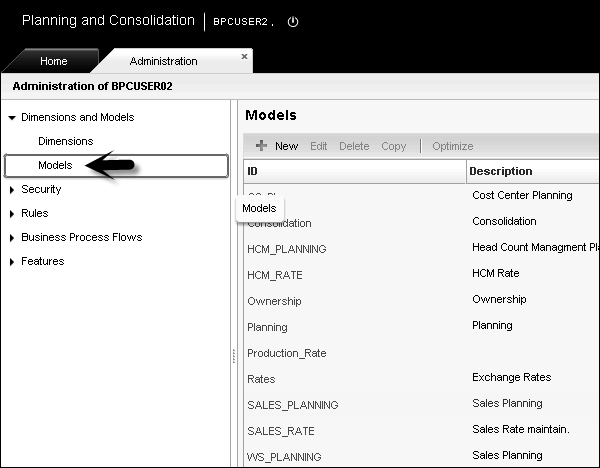Open Dimensions in the left tree
The height and width of the screenshot is (468, 600).
65,141
